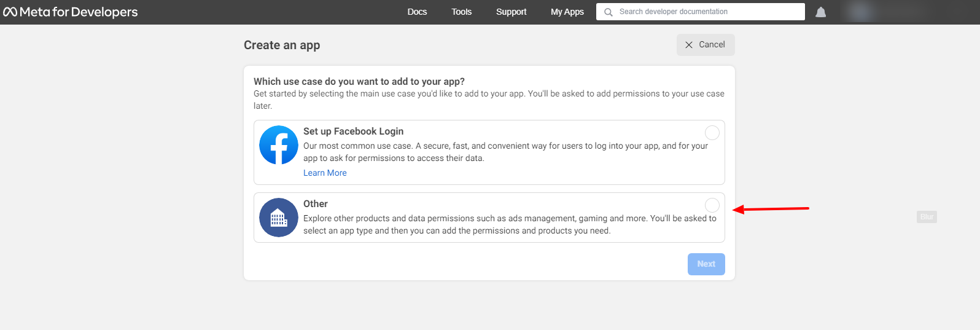Click the Set up Facebook Login title

click(353, 132)
